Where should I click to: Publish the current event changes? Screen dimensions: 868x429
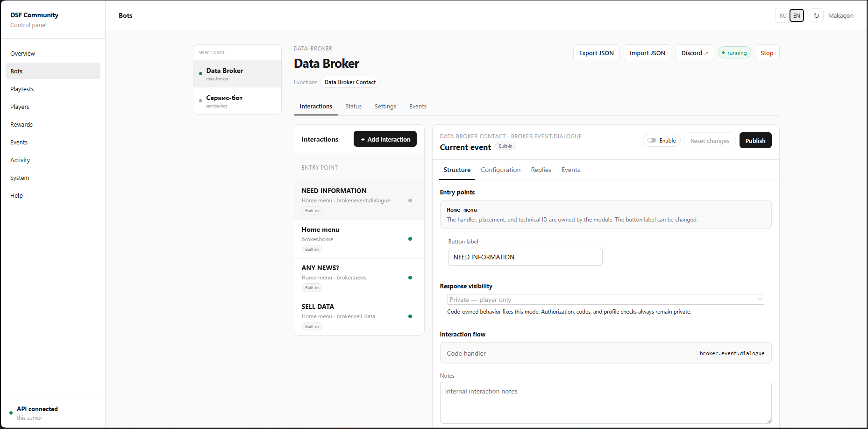755,140
